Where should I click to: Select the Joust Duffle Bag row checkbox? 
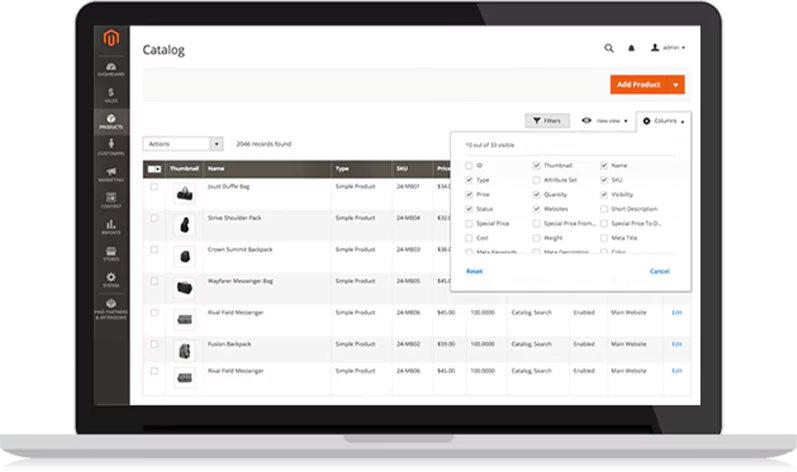(x=154, y=187)
